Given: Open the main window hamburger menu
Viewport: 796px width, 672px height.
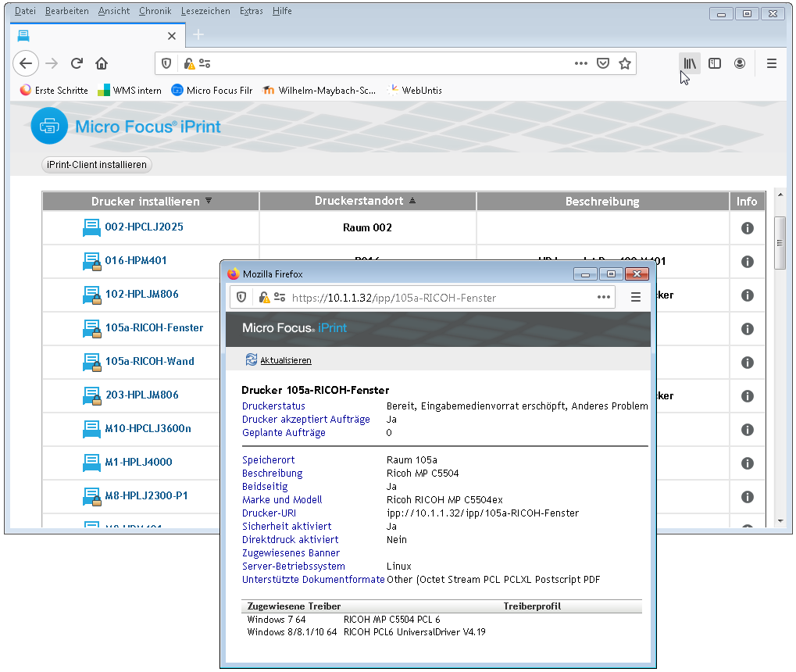Looking at the screenshot, I should [772, 63].
